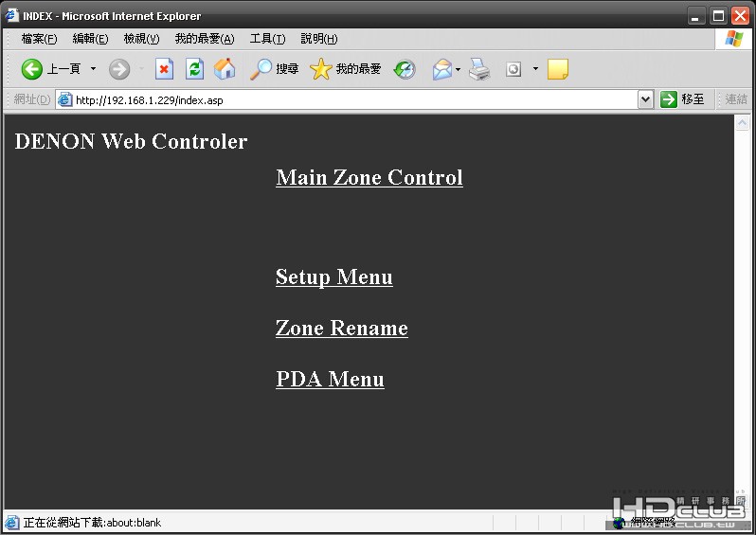This screenshot has width=756, height=535.
Task: Open the 編輯(E) menu
Action: tap(90, 39)
